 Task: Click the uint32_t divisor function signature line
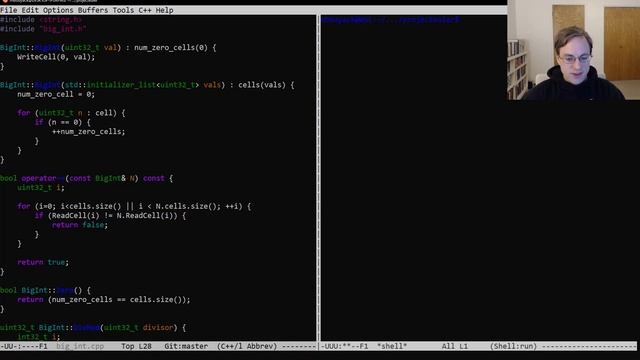coord(93,327)
